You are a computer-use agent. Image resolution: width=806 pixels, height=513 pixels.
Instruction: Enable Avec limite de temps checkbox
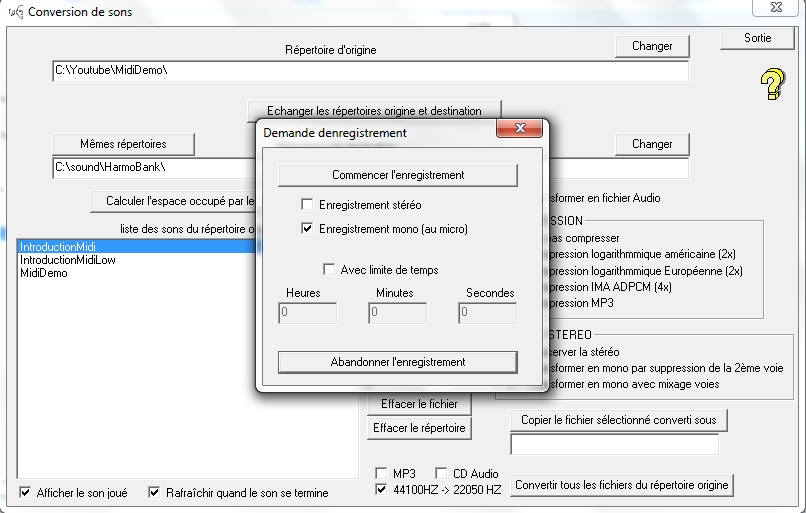coord(328,269)
